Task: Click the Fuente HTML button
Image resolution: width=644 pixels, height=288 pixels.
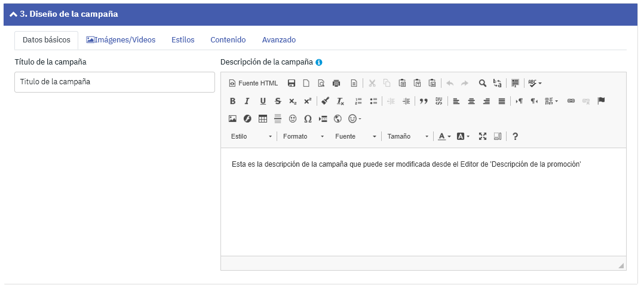Action: 253,83
